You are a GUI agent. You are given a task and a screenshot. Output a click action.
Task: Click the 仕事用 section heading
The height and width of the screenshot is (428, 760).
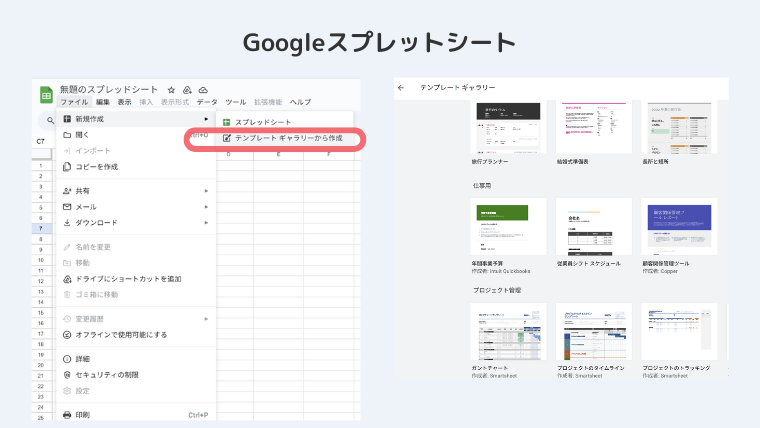[482, 186]
